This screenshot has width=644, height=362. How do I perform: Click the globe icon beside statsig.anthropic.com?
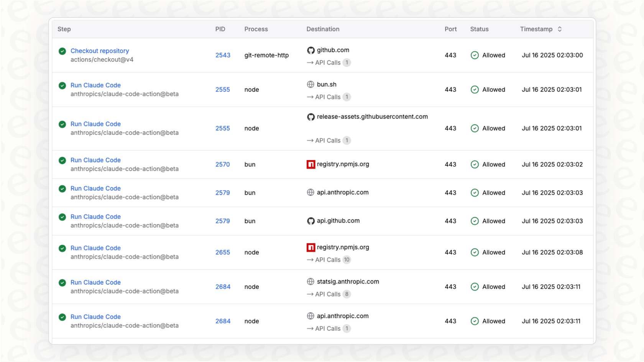pyautogui.click(x=310, y=281)
